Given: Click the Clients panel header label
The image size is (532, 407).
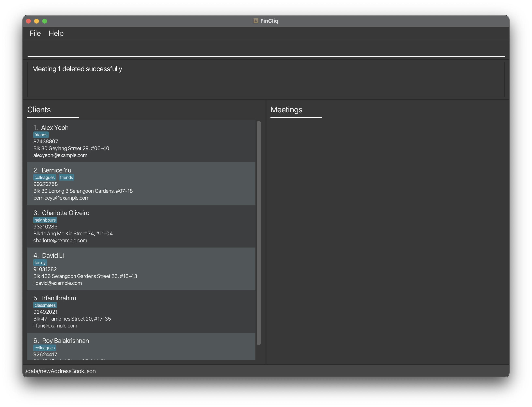Looking at the screenshot, I should [39, 109].
